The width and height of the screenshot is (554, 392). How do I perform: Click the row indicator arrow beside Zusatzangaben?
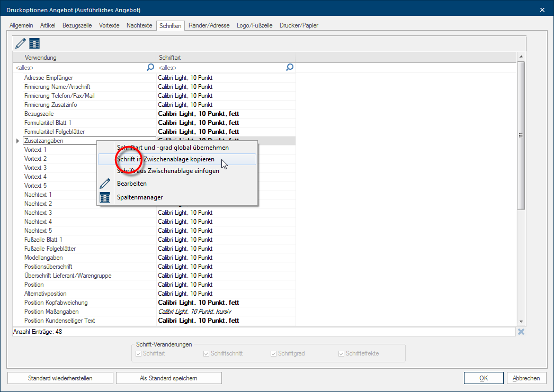click(17, 141)
